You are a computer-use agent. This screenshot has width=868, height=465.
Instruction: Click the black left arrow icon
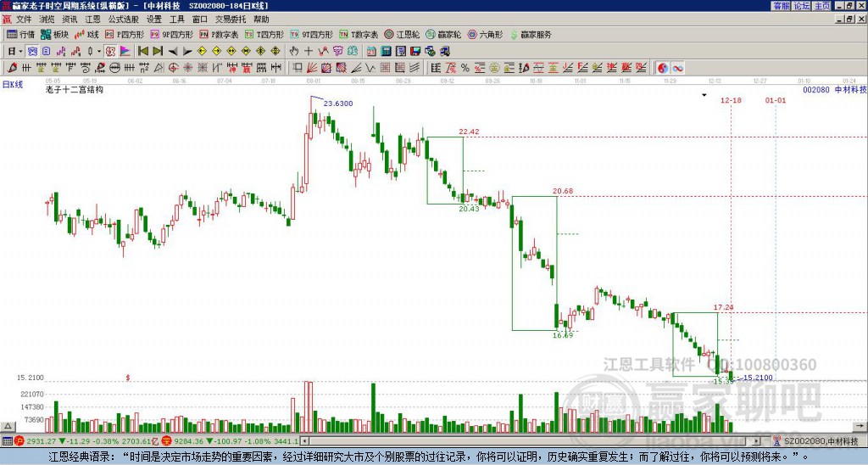173,51
